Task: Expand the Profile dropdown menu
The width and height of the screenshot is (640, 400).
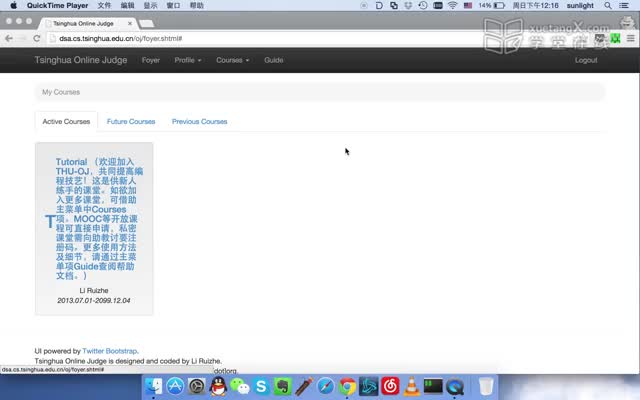Action: (x=188, y=60)
